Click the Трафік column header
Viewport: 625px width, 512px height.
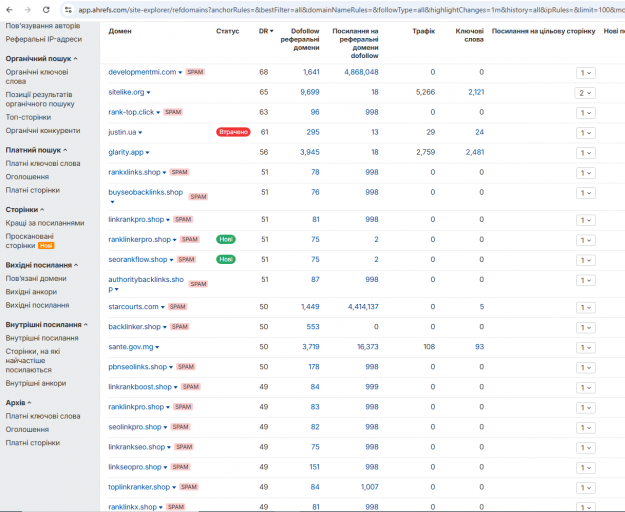click(423, 31)
